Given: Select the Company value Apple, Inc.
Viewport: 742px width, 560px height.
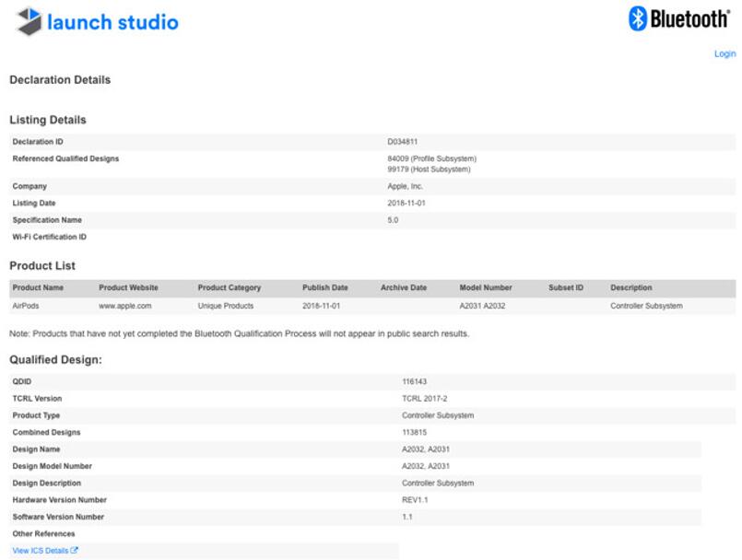Looking at the screenshot, I should pyautogui.click(x=405, y=186).
